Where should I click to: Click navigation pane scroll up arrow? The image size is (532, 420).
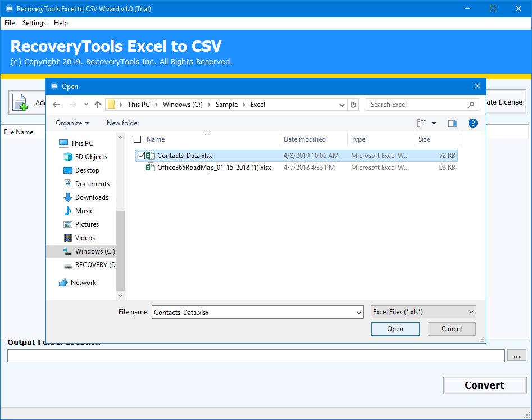[120, 137]
